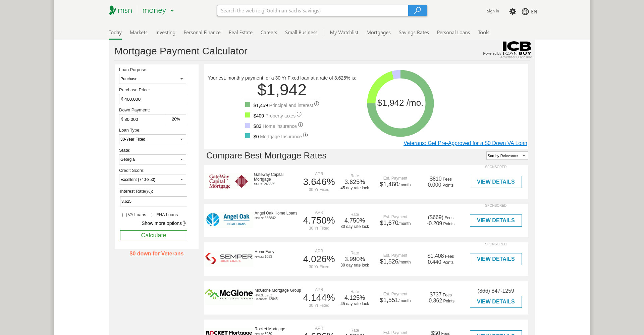Open the Mortgages tab
This screenshot has width=644, height=335.
pyautogui.click(x=378, y=33)
